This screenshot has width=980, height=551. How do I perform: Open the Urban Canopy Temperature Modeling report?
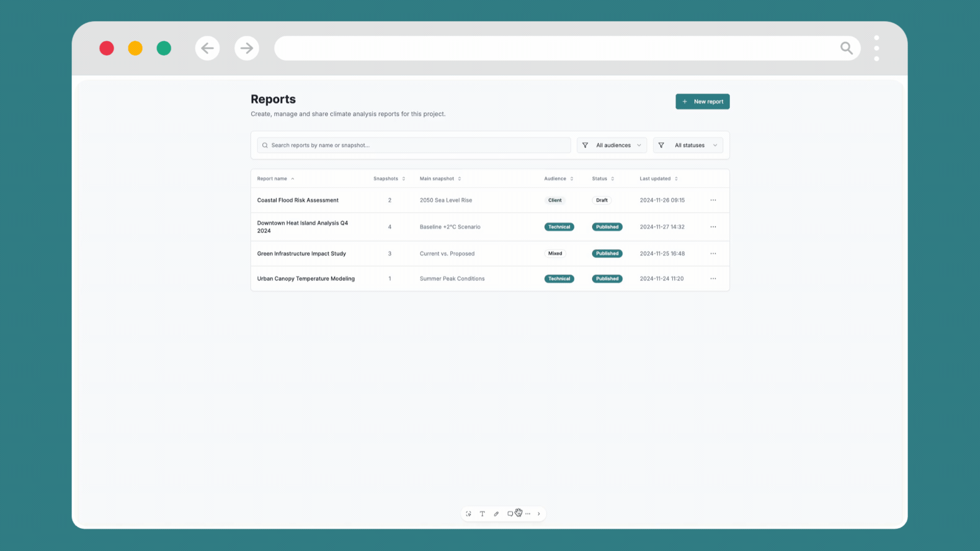click(306, 279)
